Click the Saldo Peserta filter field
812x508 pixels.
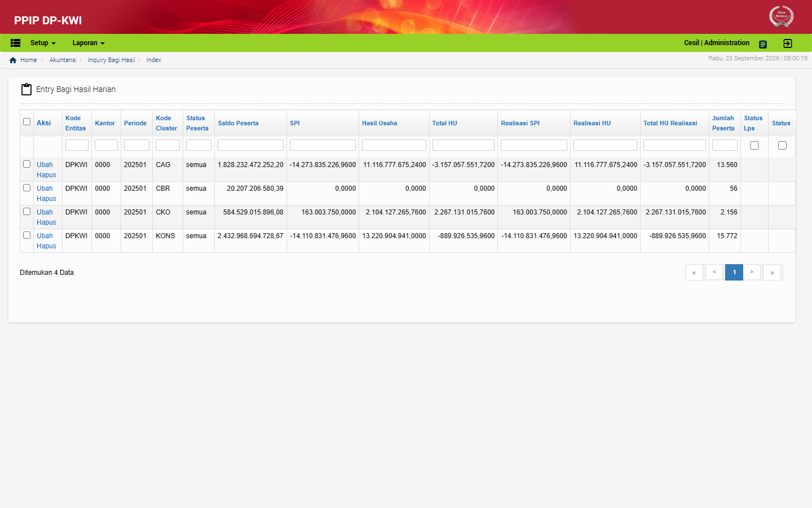tap(250, 145)
